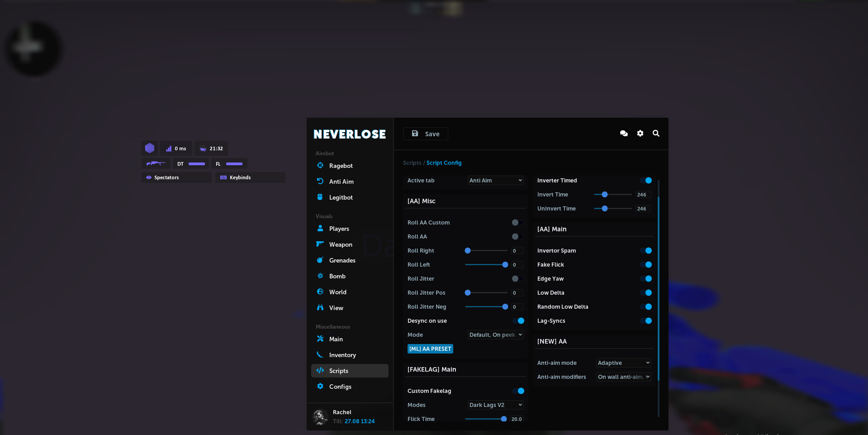This screenshot has width=868, height=435.
Task: Disable the Custom Fakelag toggle
Action: [x=518, y=391]
